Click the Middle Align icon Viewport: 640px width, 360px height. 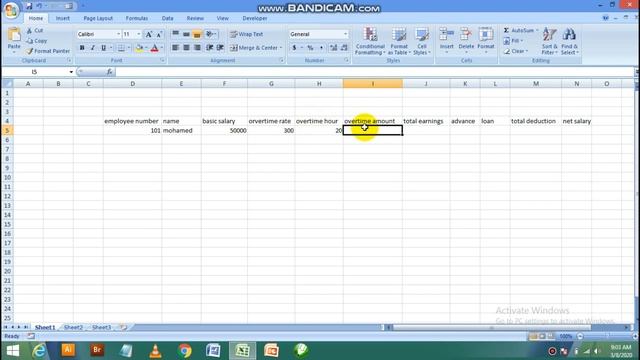pos(186,34)
